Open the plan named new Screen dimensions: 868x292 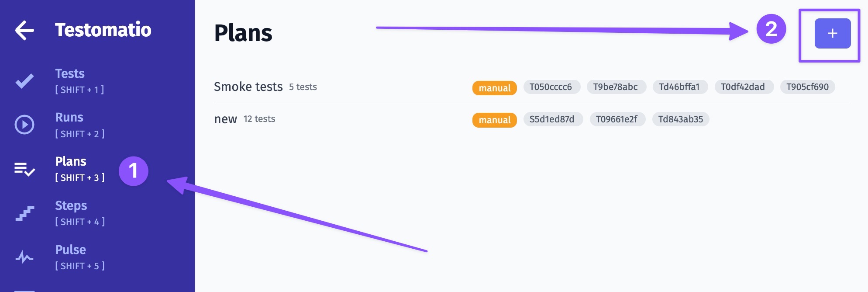click(x=225, y=119)
